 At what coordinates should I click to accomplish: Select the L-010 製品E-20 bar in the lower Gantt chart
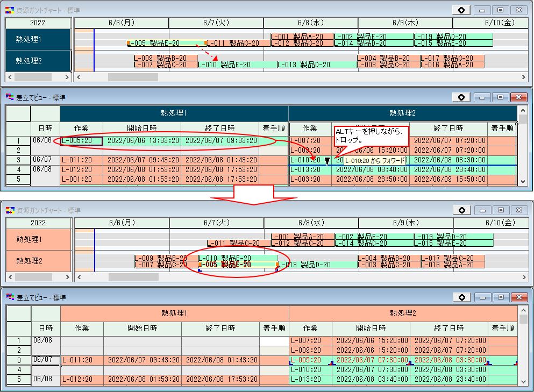(x=238, y=258)
